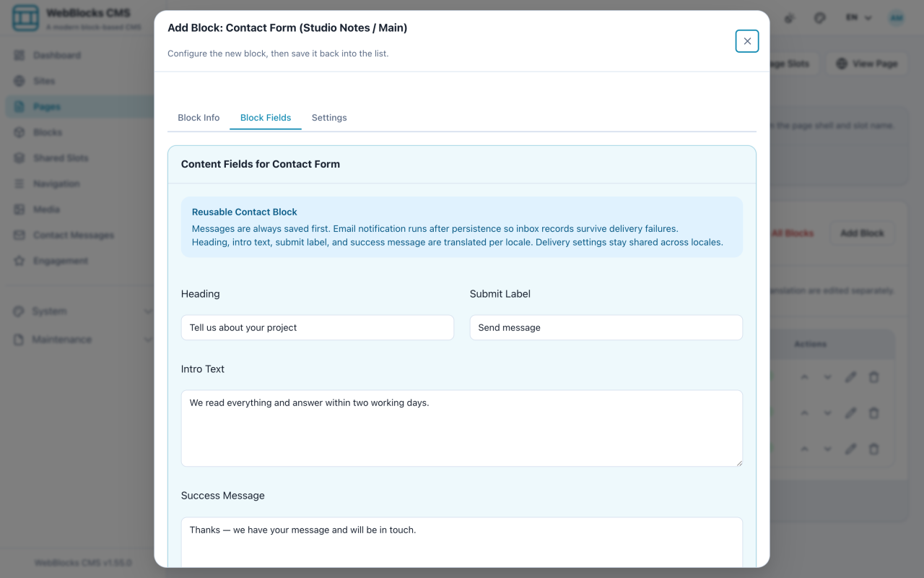Image resolution: width=924 pixels, height=578 pixels.
Task: Edit the third block row with pencil
Action: (851, 449)
